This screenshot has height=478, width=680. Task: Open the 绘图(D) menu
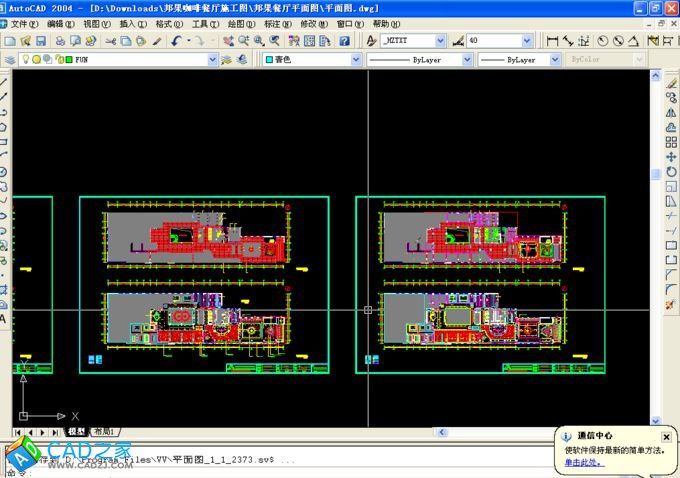pyautogui.click(x=240, y=23)
